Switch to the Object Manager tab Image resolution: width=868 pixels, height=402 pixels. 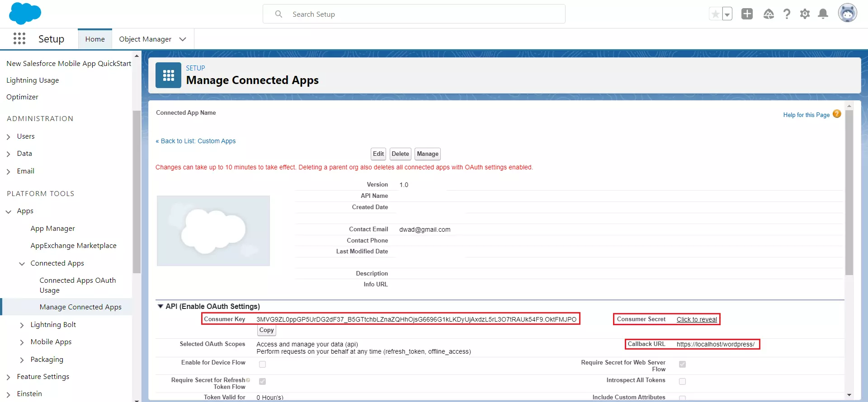click(145, 39)
